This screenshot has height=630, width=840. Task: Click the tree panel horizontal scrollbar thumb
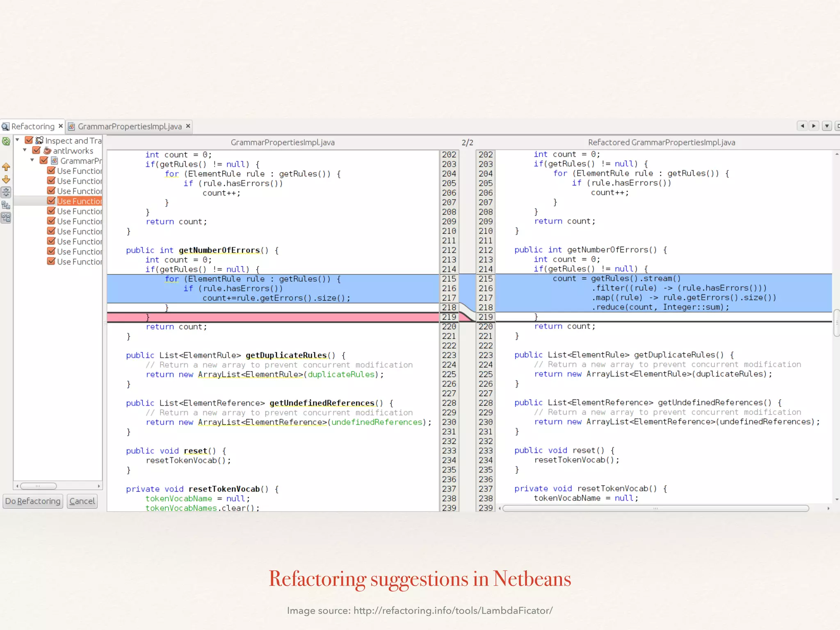coord(39,486)
